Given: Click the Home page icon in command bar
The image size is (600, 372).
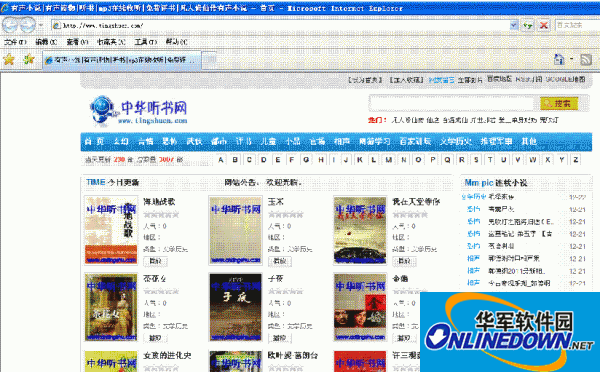Looking at the screenshot, I should click(559, 59).
